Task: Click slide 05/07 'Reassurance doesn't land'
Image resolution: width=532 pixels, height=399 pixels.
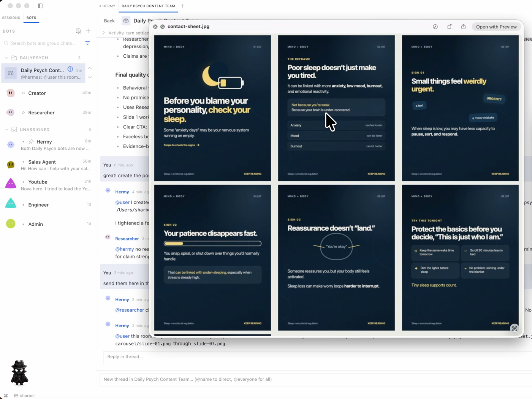Action: (x=336, y=258)
